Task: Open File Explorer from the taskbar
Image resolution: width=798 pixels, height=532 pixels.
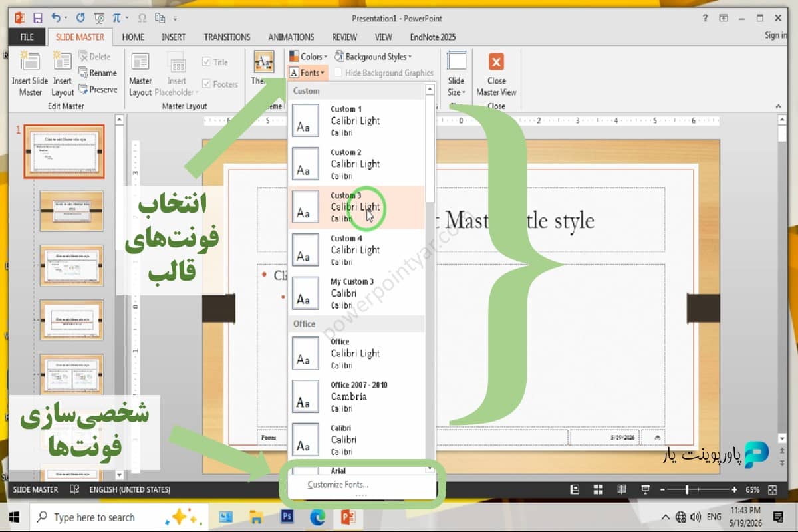Action: [x=257, y=517]
